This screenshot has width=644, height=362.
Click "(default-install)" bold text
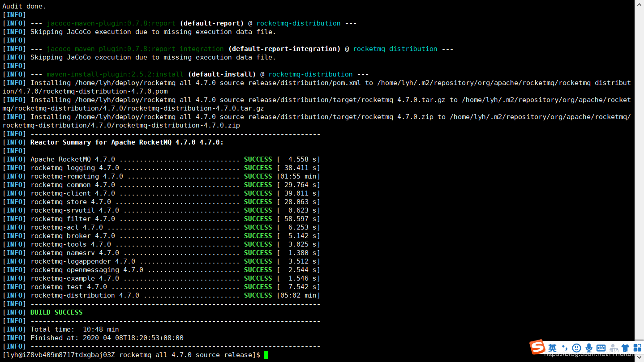pos(222,74)
